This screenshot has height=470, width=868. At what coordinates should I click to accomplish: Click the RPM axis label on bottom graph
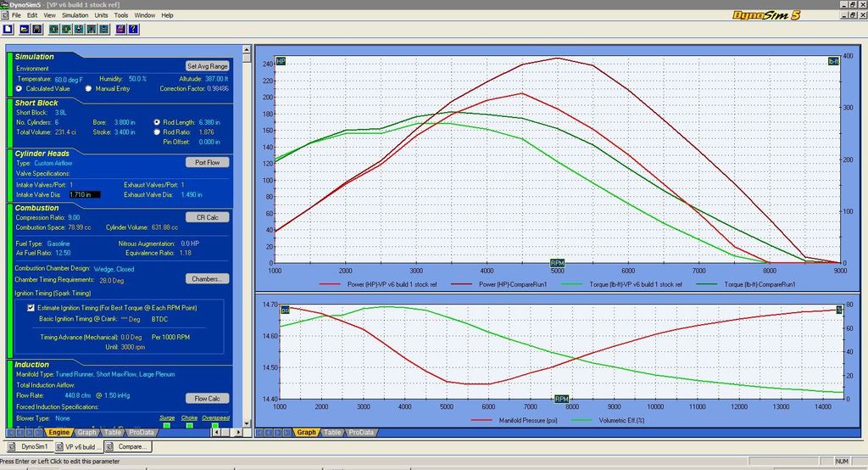561,399
